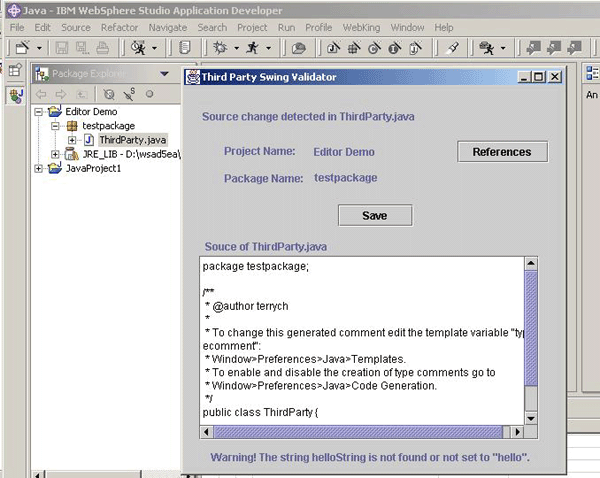Click the horizontal scroll-left arrow
The height and width of the screenshot is (478, 600).
point(207,432)
